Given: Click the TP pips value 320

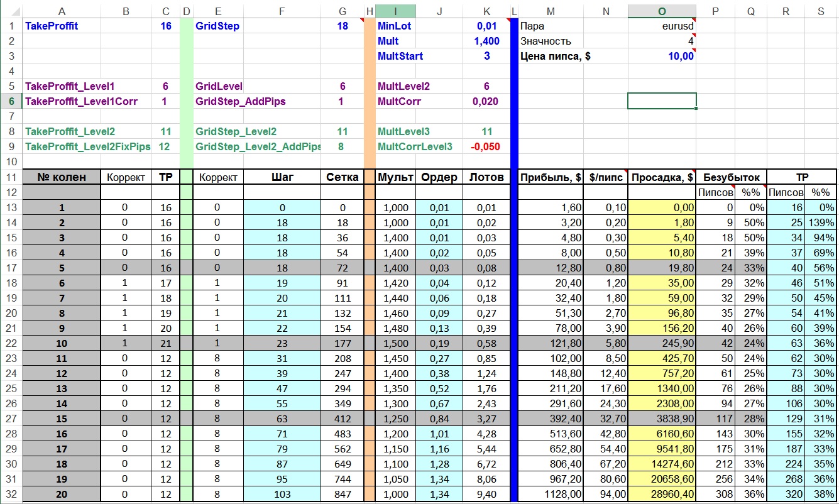Looking at the screenshot, I should [x=786, y=494].
